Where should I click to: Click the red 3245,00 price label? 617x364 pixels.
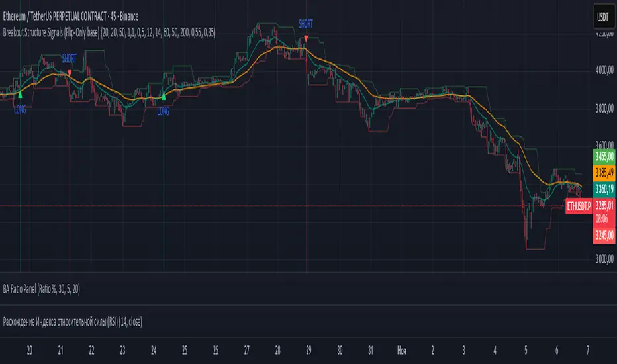pos(604,236)
